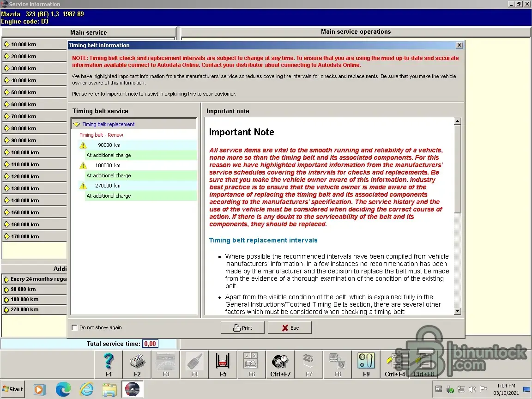Viewport: 532px width, 399px height.
Task: Click At additional charge under 180000 km
Action: pos(109,175)
